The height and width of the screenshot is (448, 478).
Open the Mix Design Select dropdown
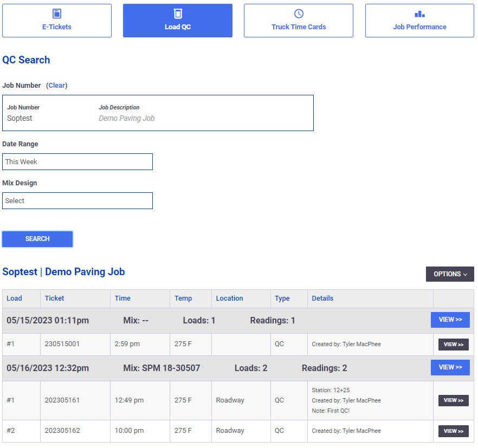[x=77, y=200]
